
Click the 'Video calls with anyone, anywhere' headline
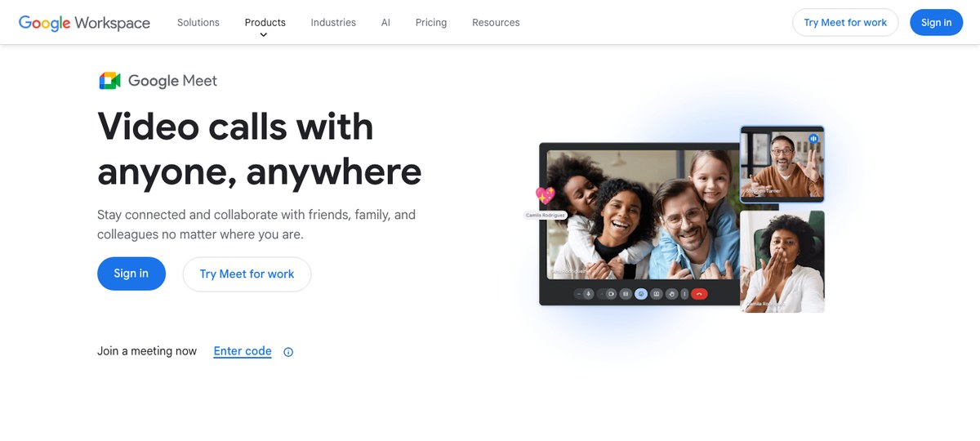[260, 149]
